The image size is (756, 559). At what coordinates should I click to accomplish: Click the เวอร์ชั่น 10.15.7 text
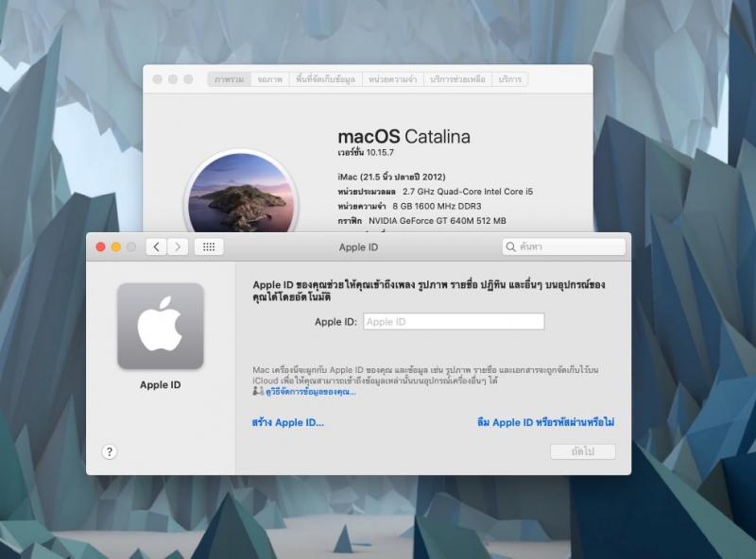tap(366, 152)
